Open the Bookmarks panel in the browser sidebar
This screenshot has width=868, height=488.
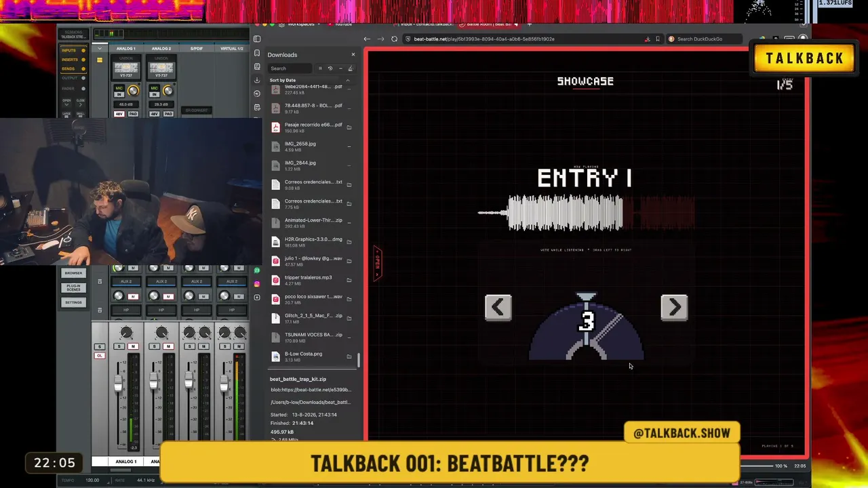(x=257, y=53)
